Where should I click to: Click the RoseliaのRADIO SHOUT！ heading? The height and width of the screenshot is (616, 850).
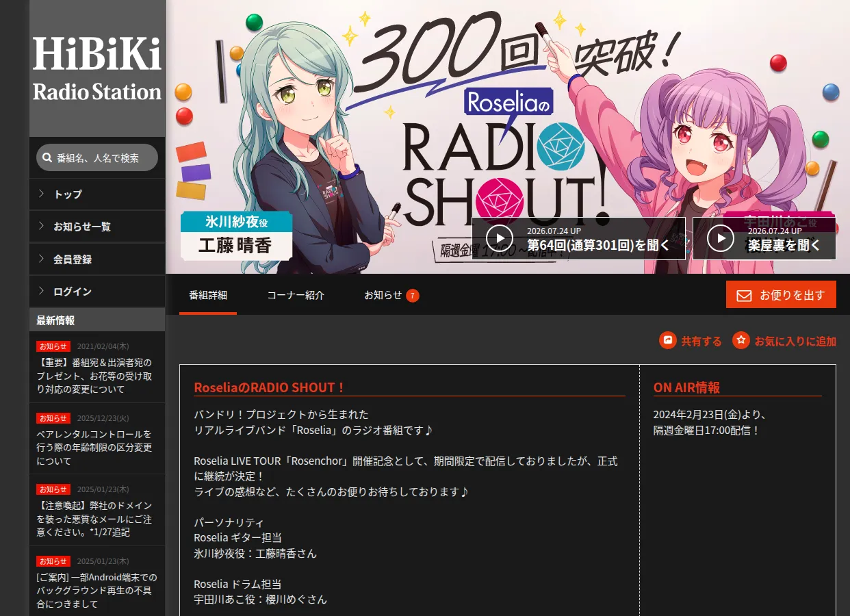click(269, 387)
